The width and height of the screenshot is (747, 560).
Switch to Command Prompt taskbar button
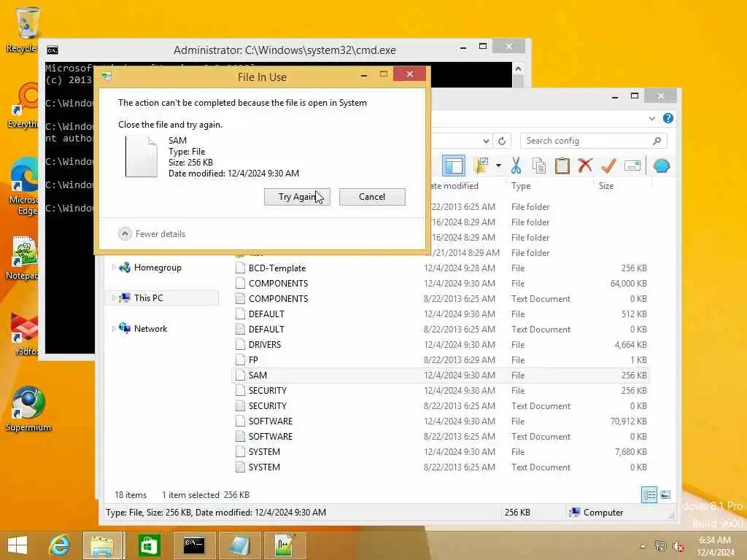pyautogui.click(x=194, y=545)
